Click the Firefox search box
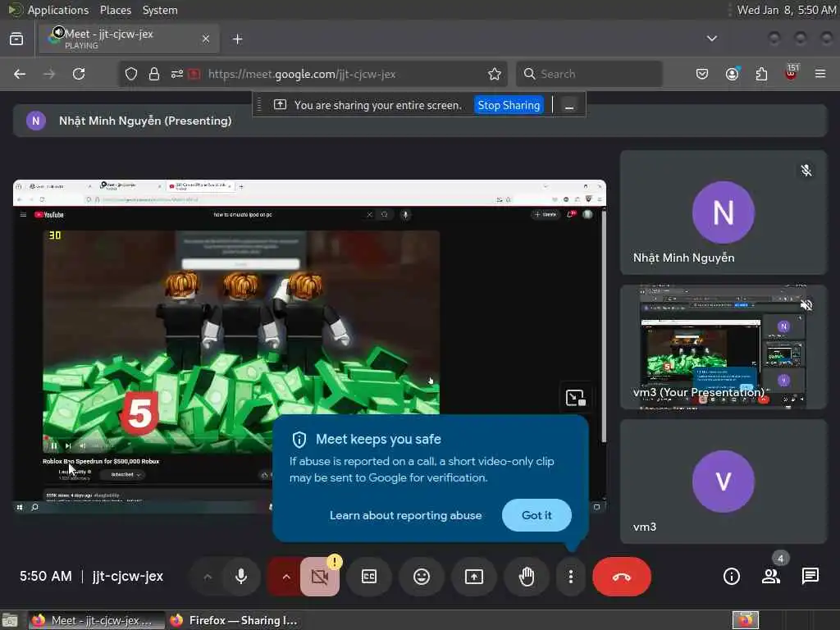 589,74
